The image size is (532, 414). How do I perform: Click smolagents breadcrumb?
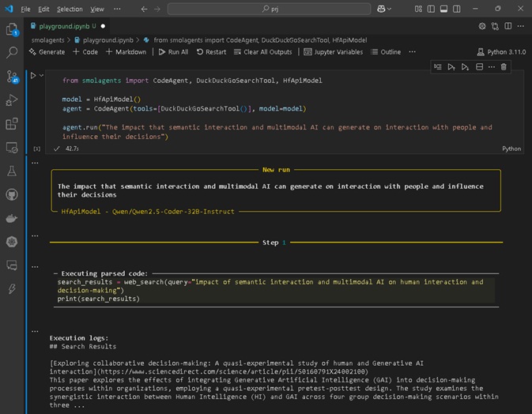point(48,40)
